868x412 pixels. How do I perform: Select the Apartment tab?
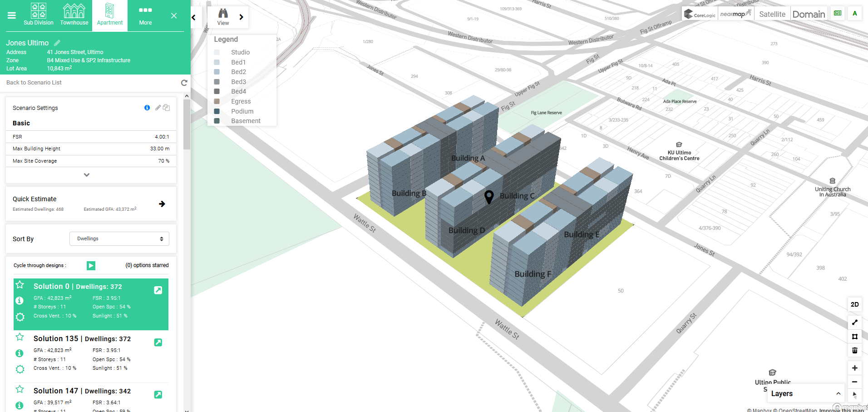pyautogui.click(x=110, y=15)
